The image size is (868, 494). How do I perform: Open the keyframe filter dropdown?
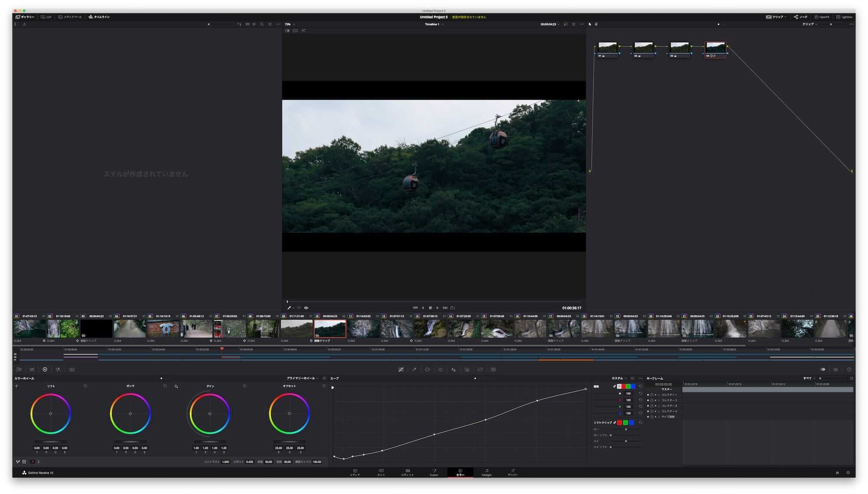tap(809, 378)
